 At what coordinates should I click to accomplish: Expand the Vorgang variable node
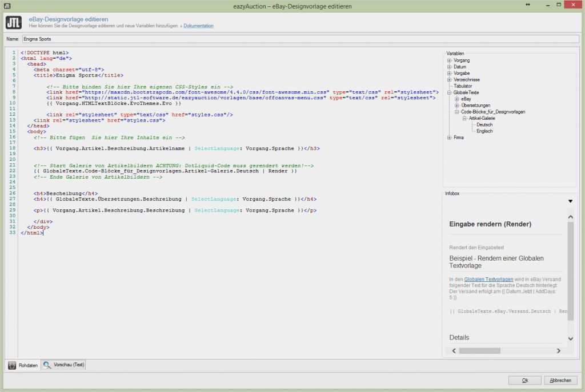pyautogui.click(x=450, y=60)
